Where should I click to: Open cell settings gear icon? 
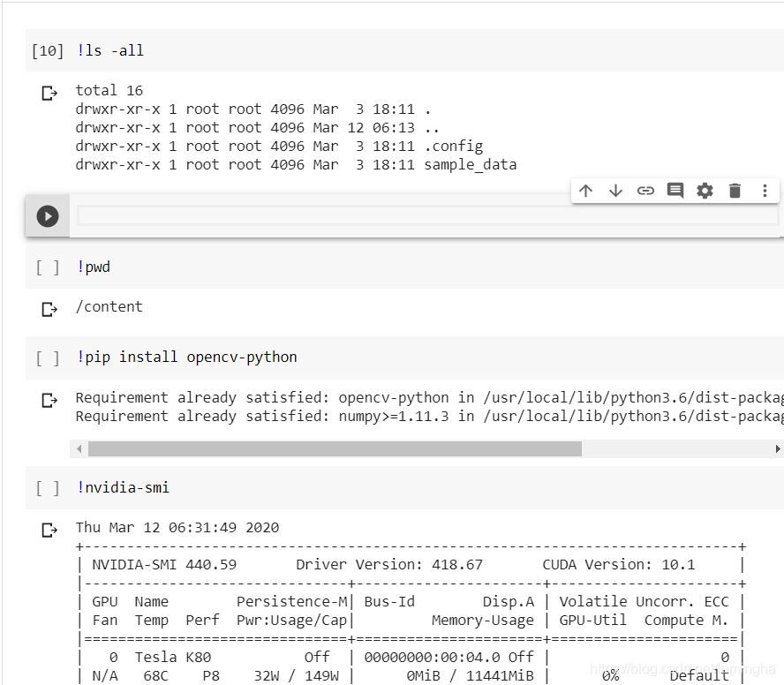point(705,191)
